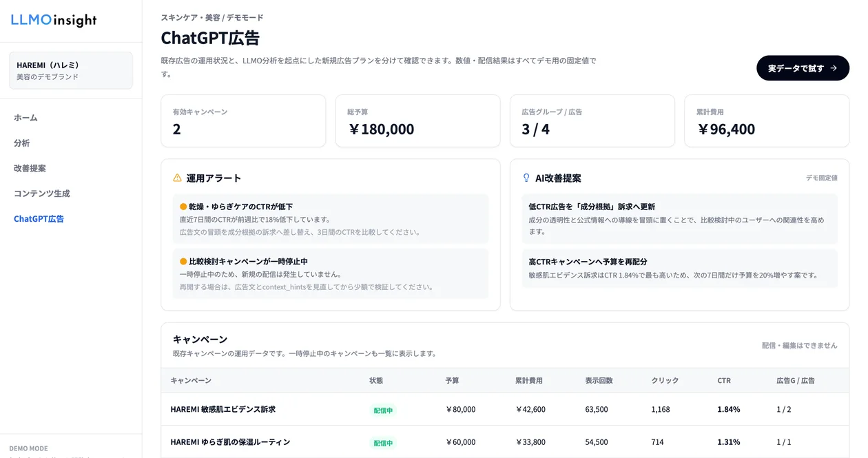Viewport: 868px width, 458px height.
Task: Click the HAREMI（ハレミ） brand card
Action: point(71,70)
